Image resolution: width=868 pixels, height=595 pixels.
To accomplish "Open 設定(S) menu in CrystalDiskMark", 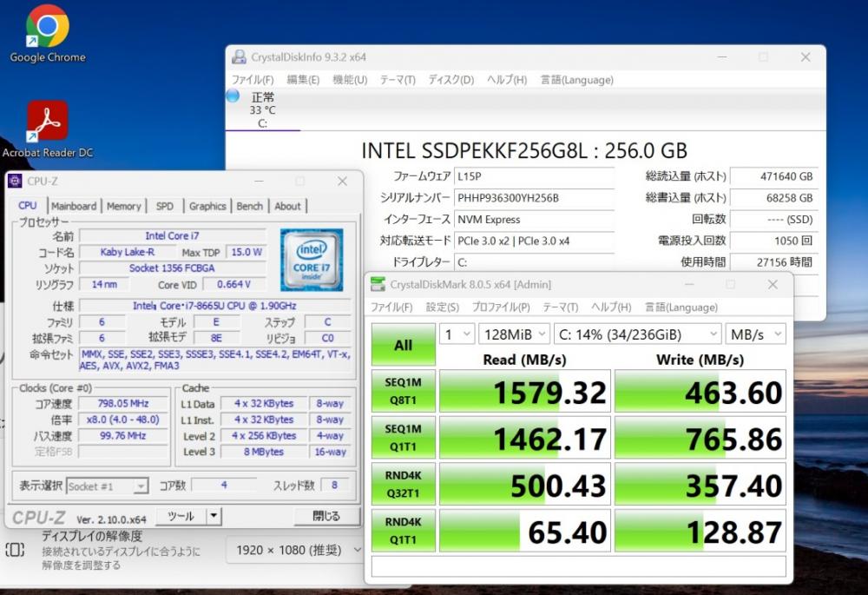I will (443, 307).
